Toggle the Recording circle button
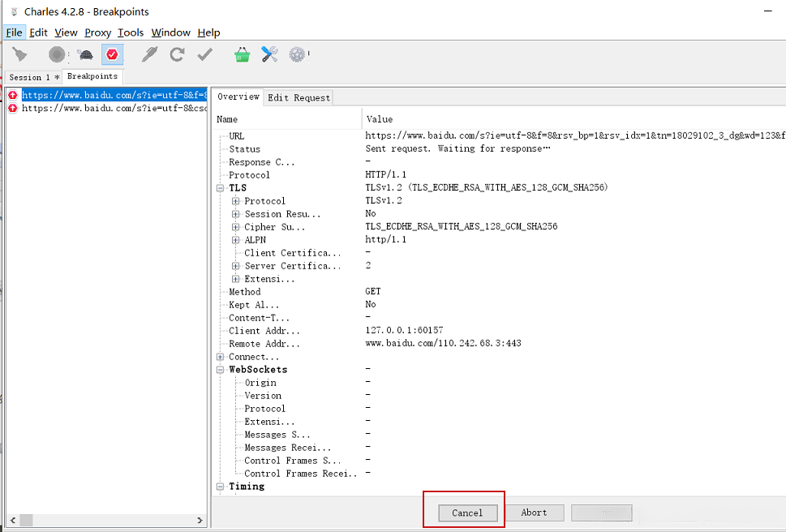The height and width of the screenshot is (532, 786). (57, 54)
